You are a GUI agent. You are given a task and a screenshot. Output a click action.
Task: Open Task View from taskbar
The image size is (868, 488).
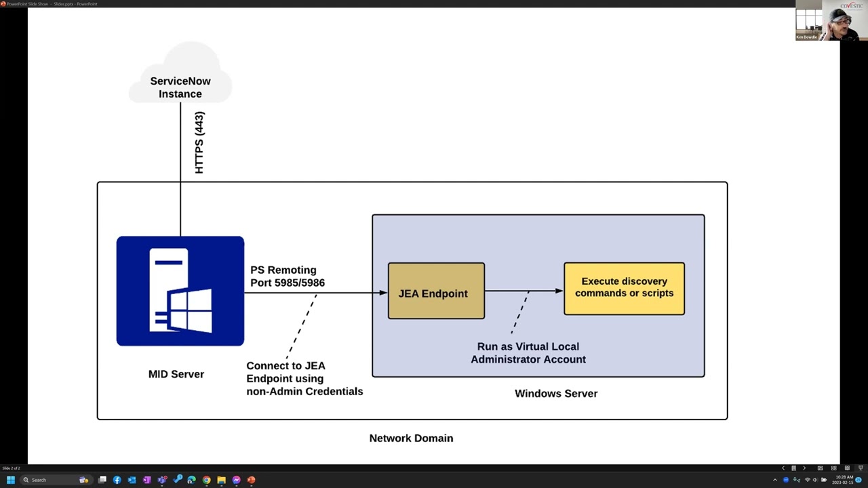[x=102, y=480]
